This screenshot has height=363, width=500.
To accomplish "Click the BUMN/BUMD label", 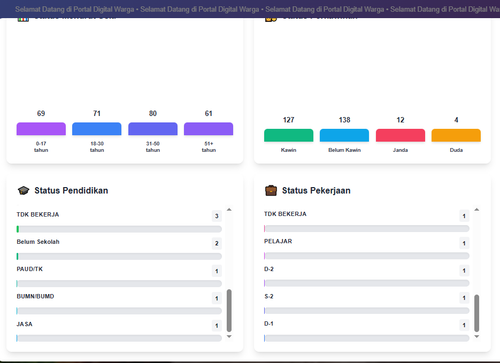I will click(35, 296).
